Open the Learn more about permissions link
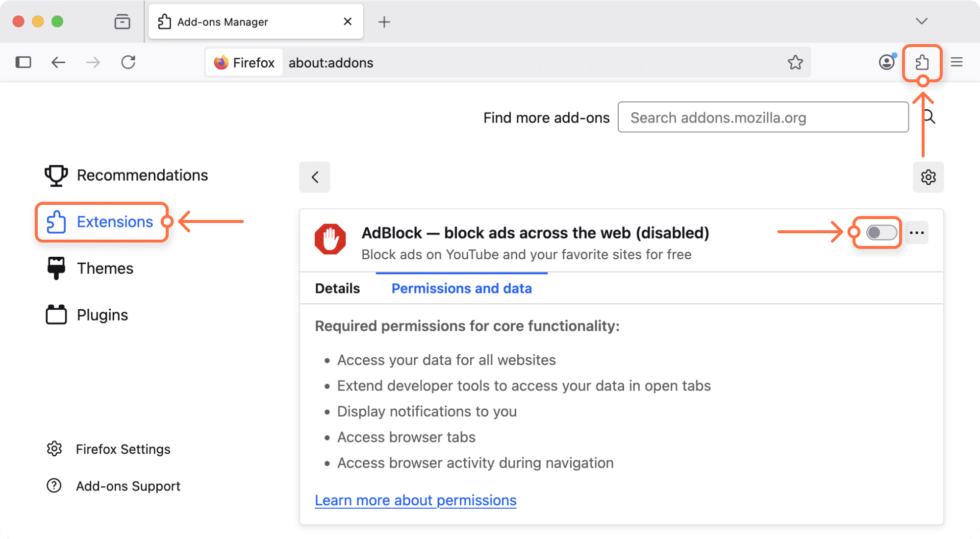Image resolution: width=980 pixels, height=539 pixels. click(x=415, y=500)
